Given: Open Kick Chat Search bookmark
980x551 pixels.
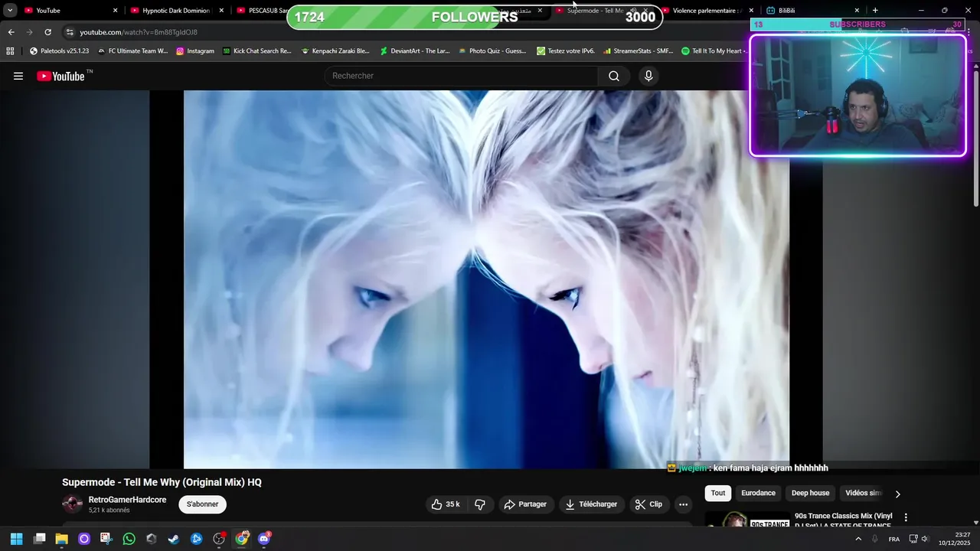Looking at the screenshot, I should click(x=257, y=51).
